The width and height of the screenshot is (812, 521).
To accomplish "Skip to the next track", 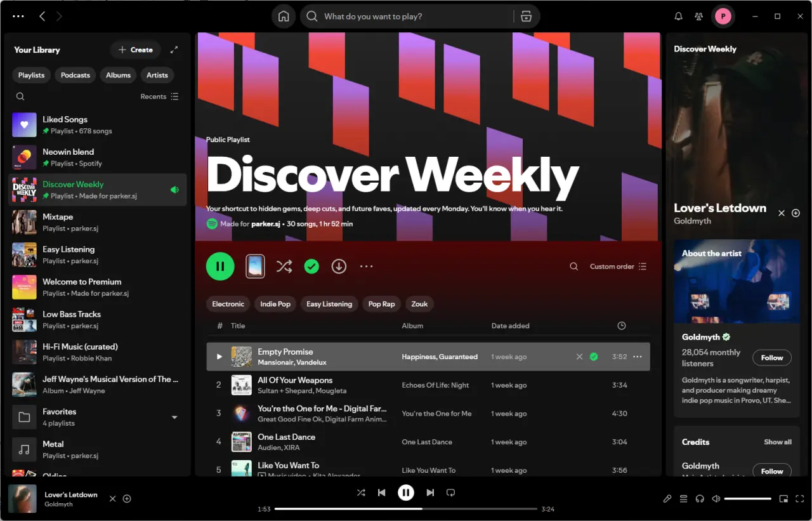I will [430, 492].
